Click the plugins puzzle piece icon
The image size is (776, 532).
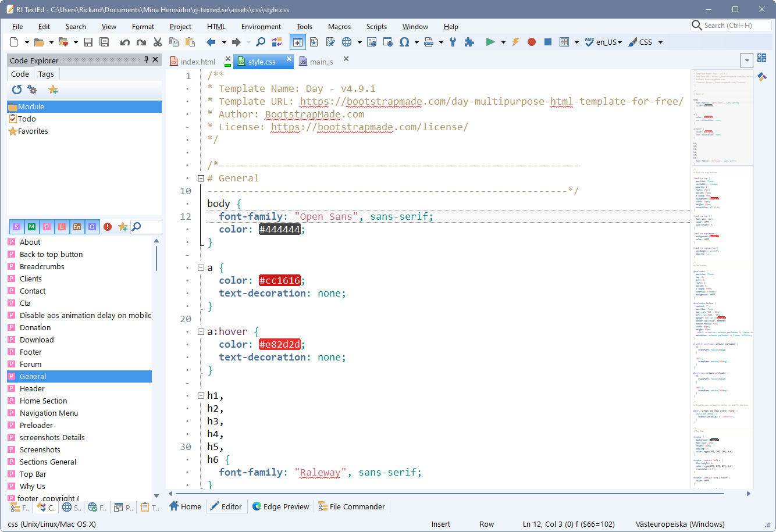(469, 42)
